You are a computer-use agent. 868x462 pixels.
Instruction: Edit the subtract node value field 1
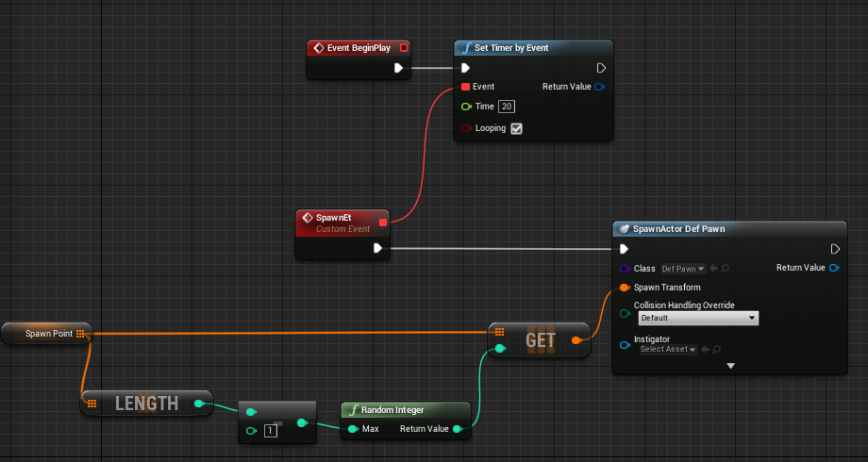tap(271, 431)
